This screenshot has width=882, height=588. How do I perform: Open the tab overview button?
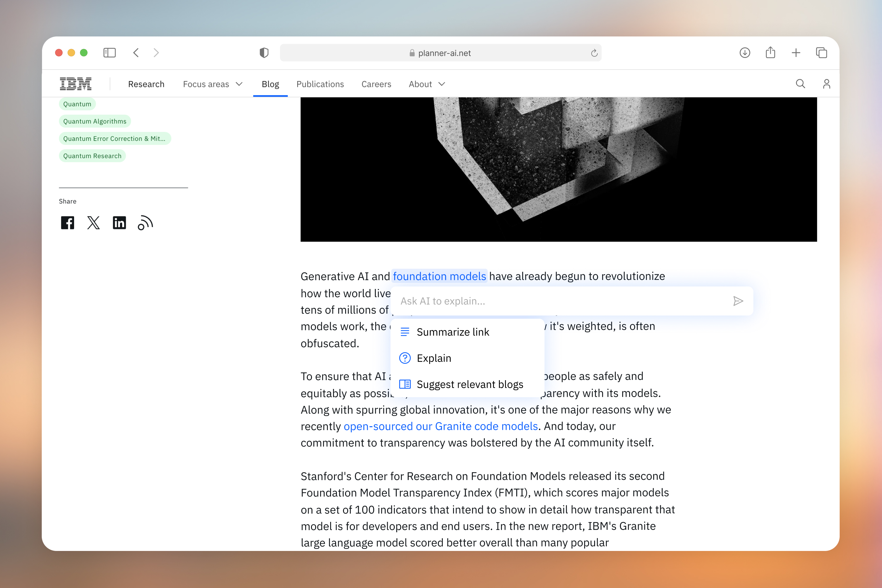click(821, 53)
